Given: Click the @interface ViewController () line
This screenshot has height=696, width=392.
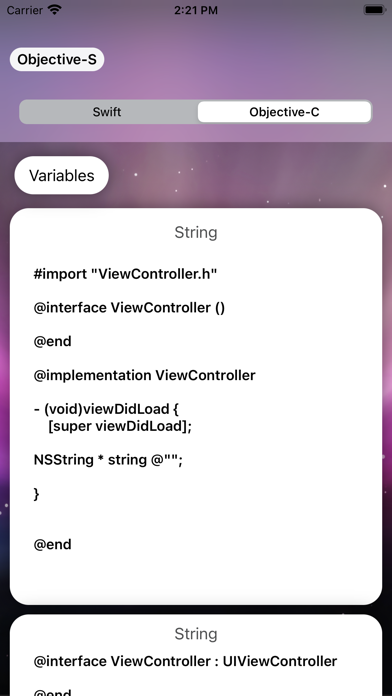Looking at the screenshot, I should click(129, 308).
